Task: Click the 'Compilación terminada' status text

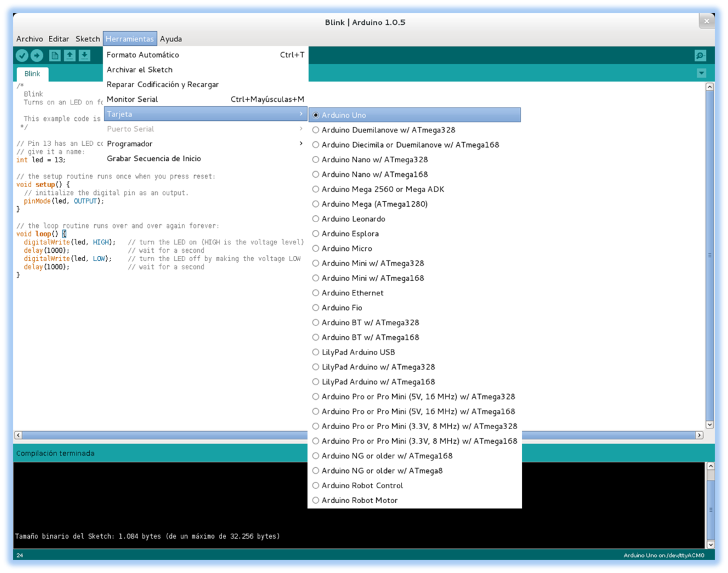Action: 55,453
